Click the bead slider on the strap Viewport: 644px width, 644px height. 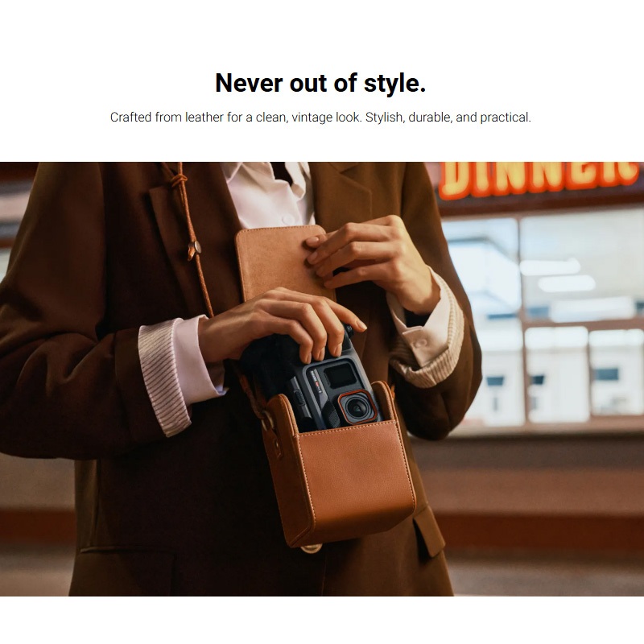coord(194,249)
